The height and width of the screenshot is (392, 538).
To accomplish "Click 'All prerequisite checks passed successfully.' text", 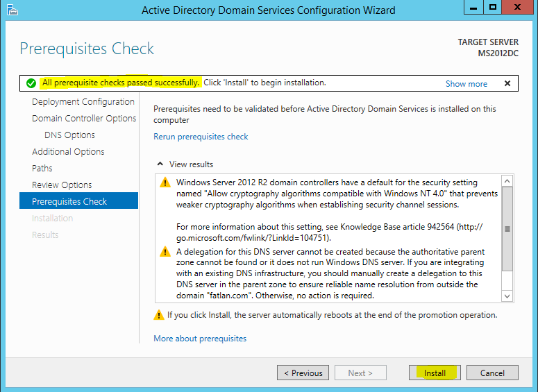I will pyautogui.click(x=121, y=83).
